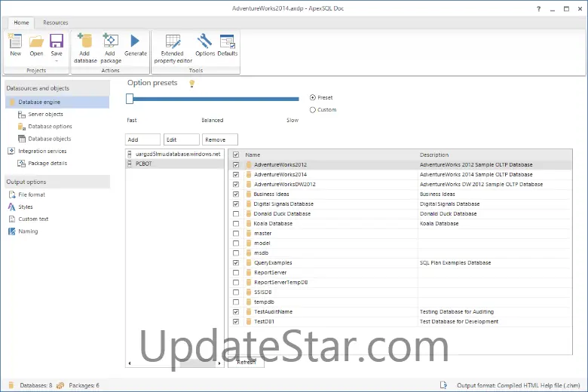This screenshot has width=588, height=392.
Task: Click the lightbulb hint next to Option presets
Action: tap(192, 83)
